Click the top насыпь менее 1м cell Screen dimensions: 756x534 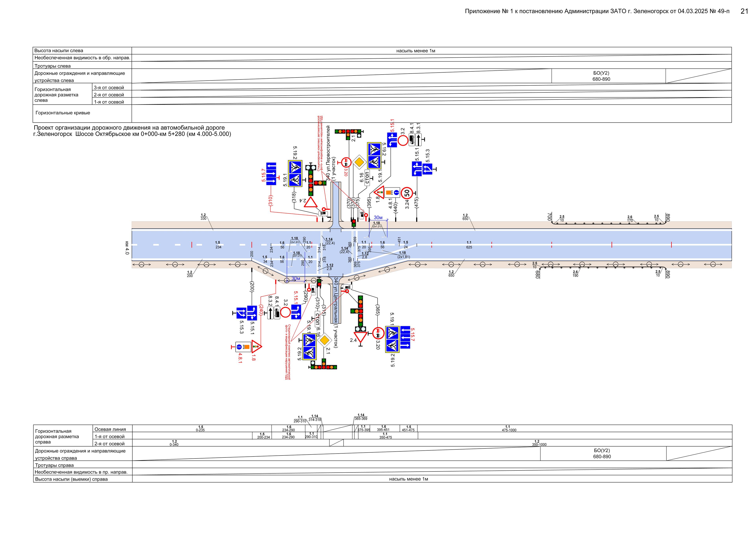[x=416, y=51]
